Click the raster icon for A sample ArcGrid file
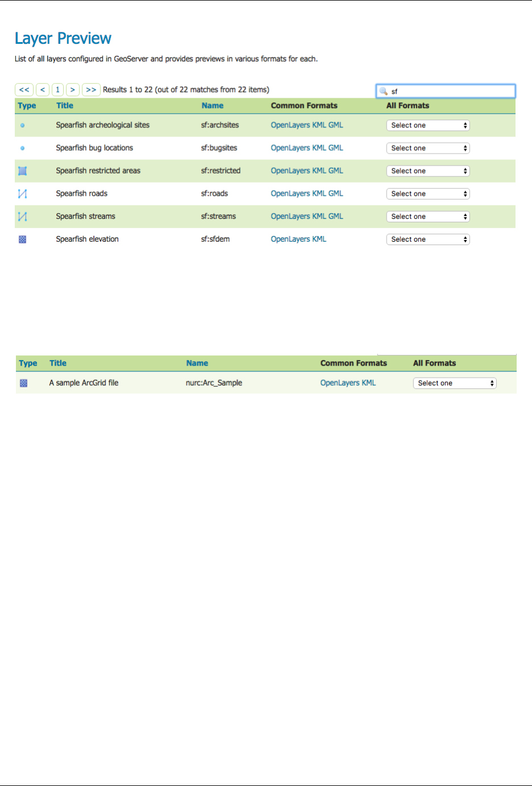 pyautogui.click(x=24, y=383)
